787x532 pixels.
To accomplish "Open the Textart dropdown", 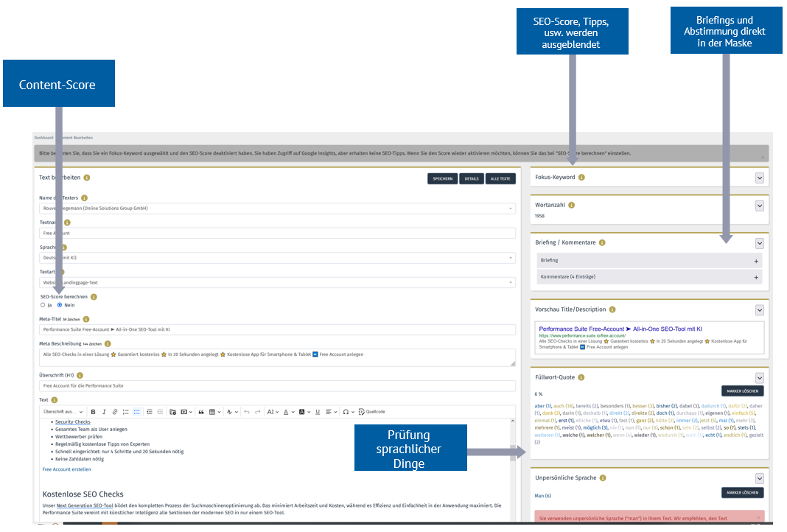I will click(x=277, y=282).
